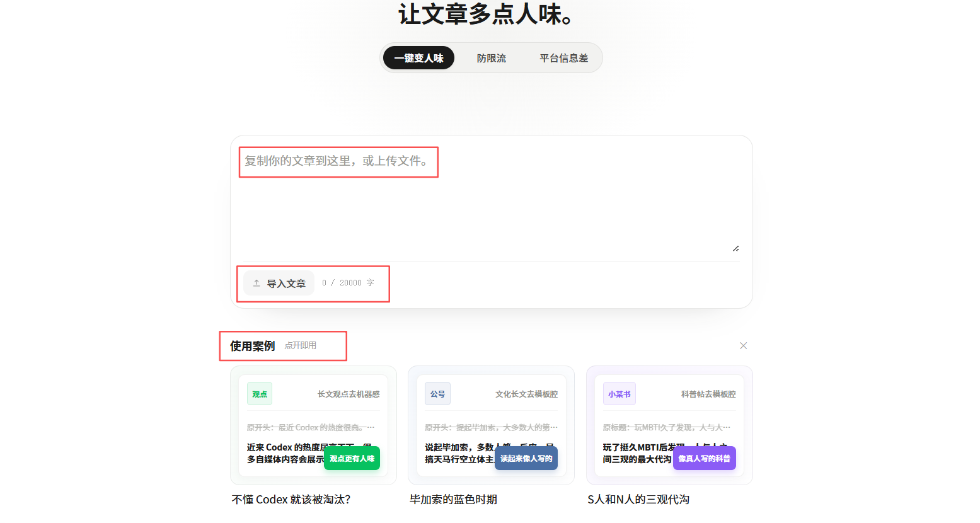980x523 pixels.
Task: Click the blue 读起来像人写的 badge
Action: pos(526,458)
